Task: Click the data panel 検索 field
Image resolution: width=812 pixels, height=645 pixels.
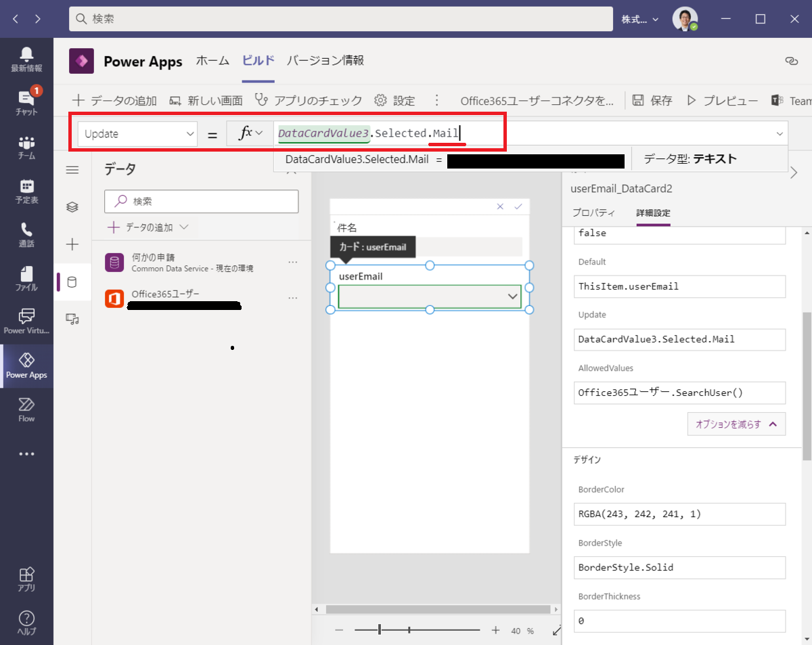Action: [202, 201]
